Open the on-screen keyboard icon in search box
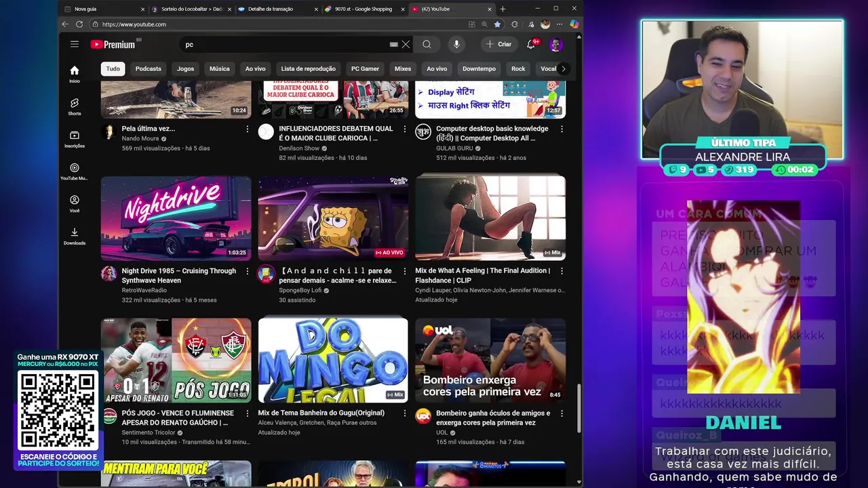 [x=393, y=44]
